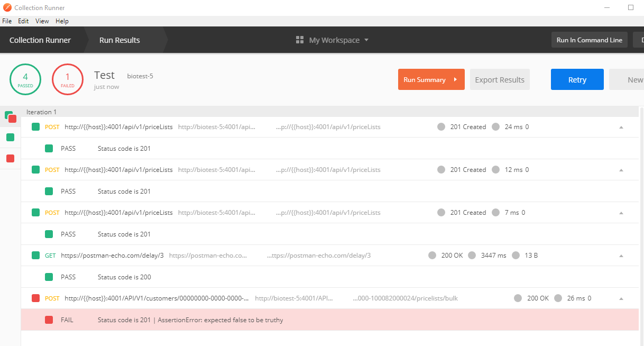Click the Test collection name
Screen dimensions: 644x346
pos(104,75)
